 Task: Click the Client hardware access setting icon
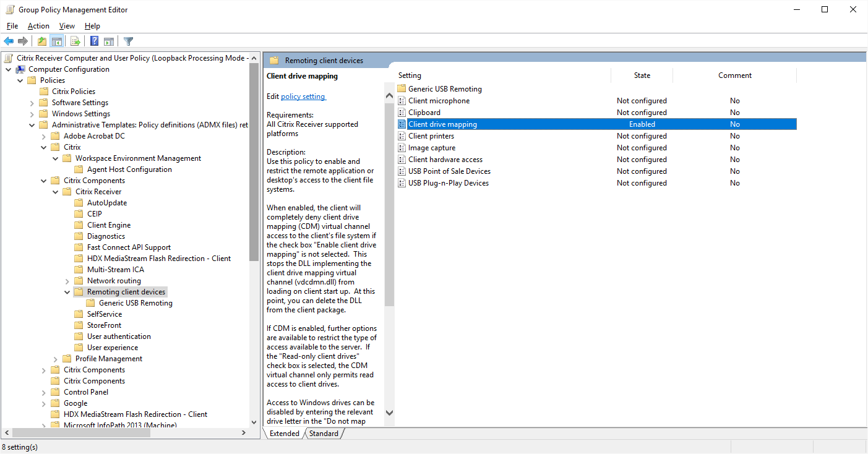click(x=402, y=160)
